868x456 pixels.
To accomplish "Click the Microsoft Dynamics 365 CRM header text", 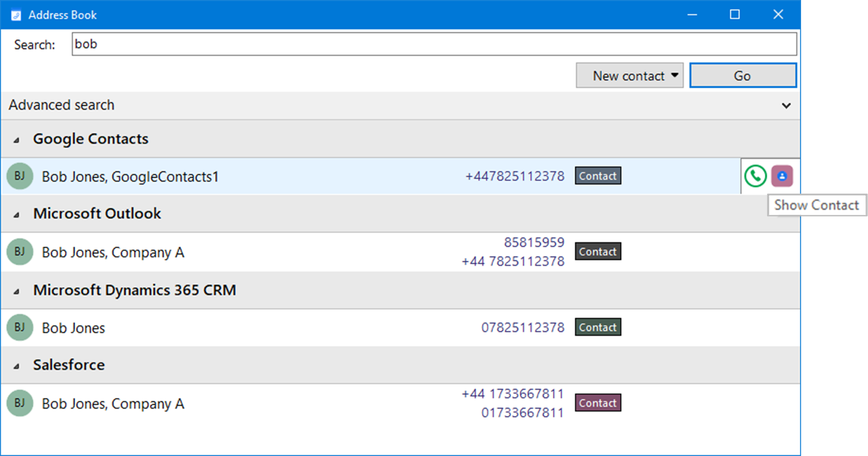I will coord(134,290).
